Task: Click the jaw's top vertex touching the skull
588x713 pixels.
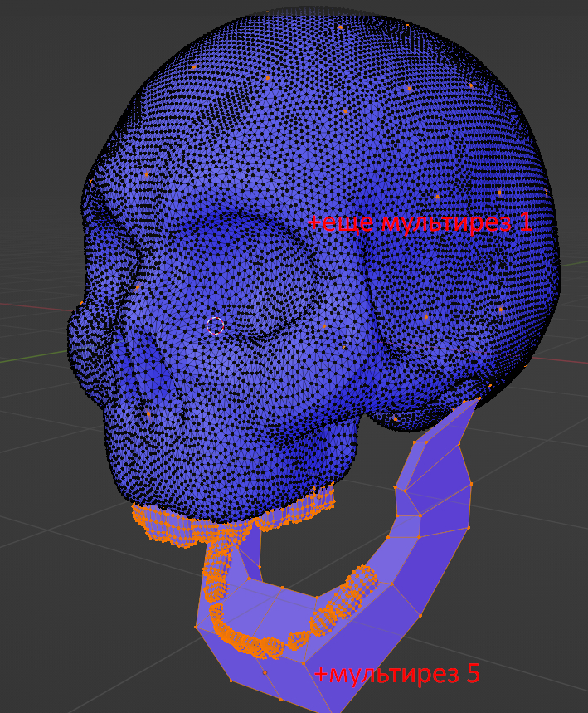Action: click(x=478, y=400)
